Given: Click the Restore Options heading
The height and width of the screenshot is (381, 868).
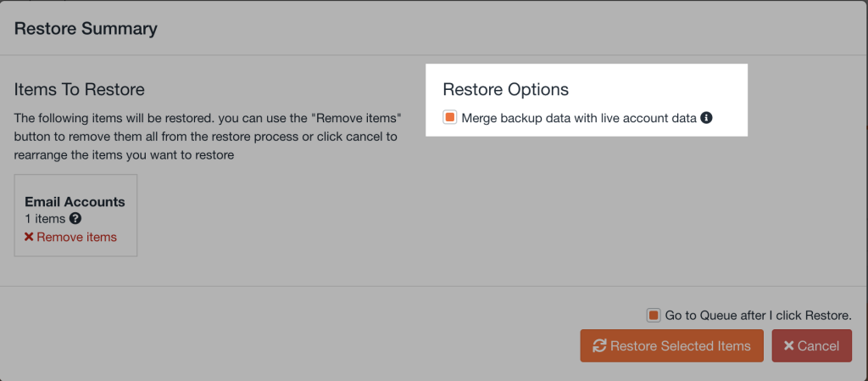Looking at the screenshot, I should [505, 89].
